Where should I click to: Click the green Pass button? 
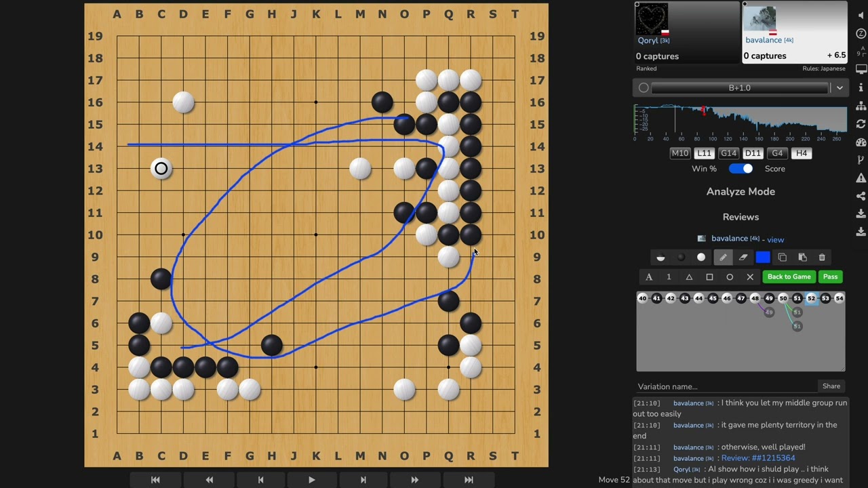point(831,277)
